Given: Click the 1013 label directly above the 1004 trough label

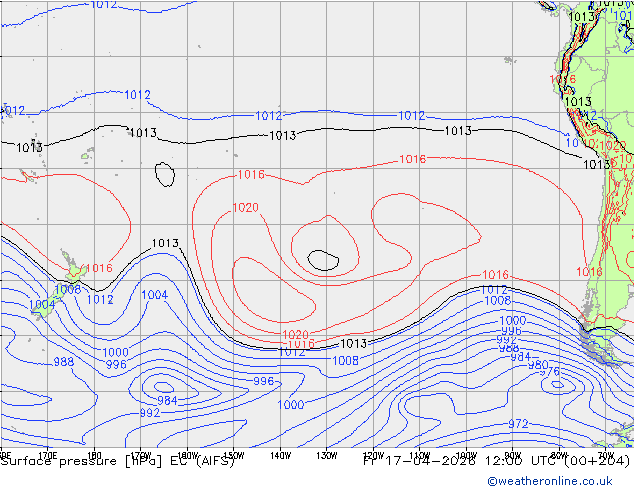Looking at the screenshot, I should pyautogui.click(x=165, y=243).
